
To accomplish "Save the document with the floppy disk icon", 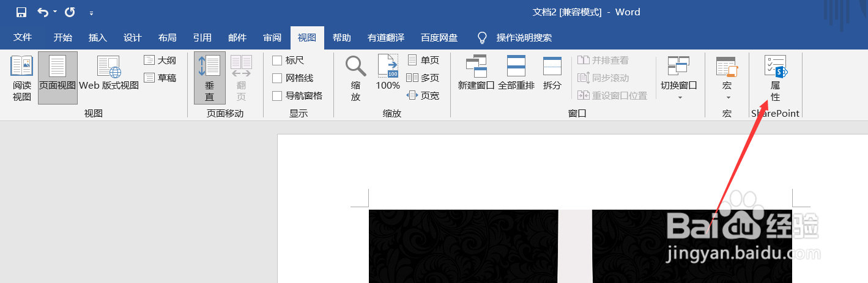I will point(21,12).
